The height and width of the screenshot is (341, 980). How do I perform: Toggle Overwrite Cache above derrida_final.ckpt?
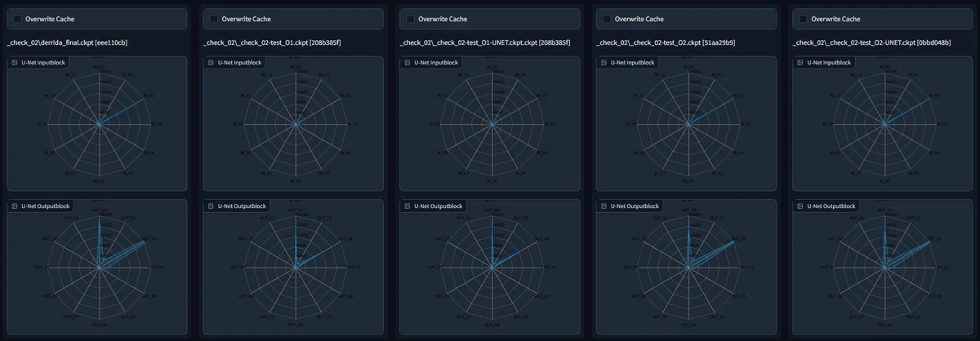pyautogui.click(x=18, y=19)
